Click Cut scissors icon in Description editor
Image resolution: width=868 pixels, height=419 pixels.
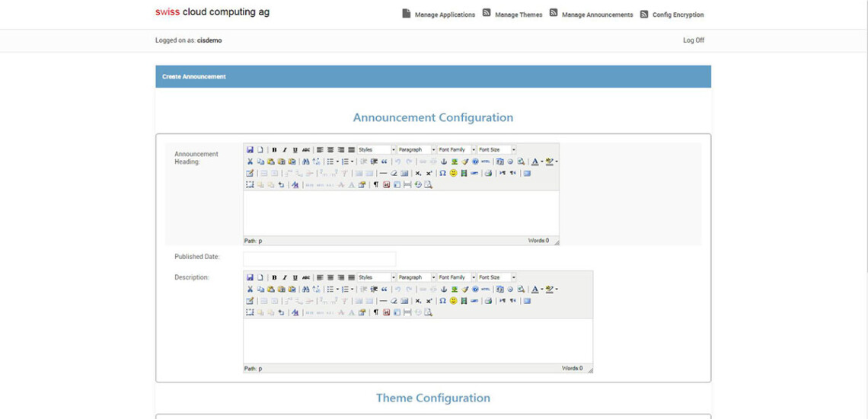[251, 289]
